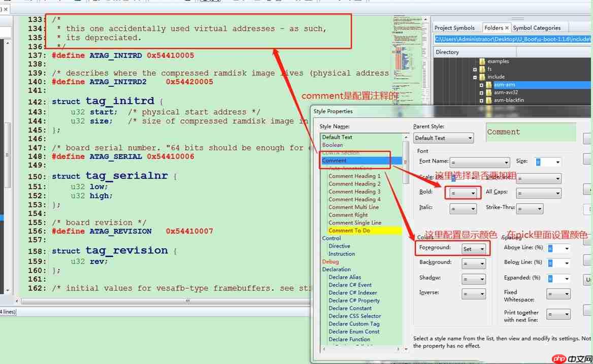Open the Parent Style dropdown
Screen dimensions: 593x364
(x=443, y=138)
